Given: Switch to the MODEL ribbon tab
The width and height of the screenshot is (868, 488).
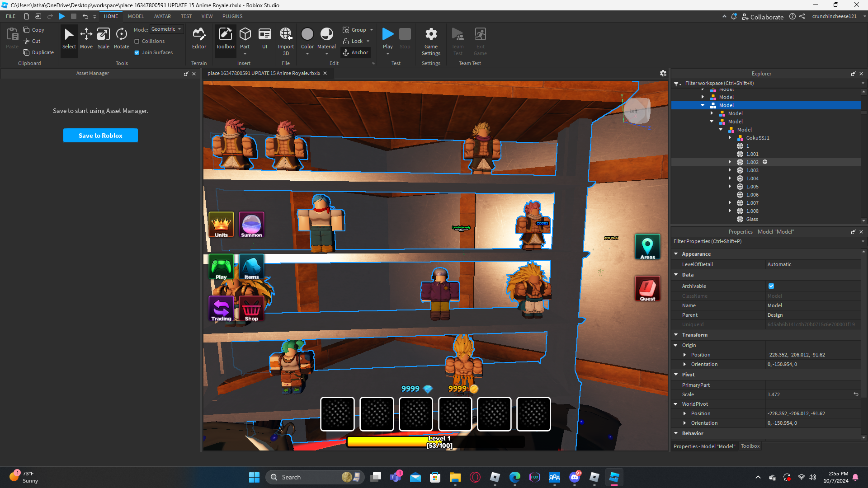Looking at the screenshot, I should (x=136, y=16).
